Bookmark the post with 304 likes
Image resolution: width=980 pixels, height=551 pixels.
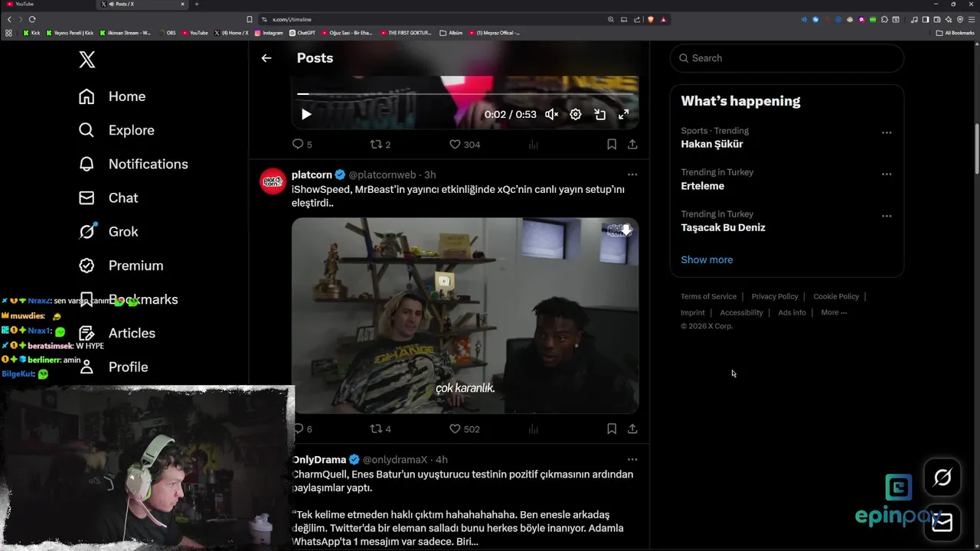tap(612, 144)
